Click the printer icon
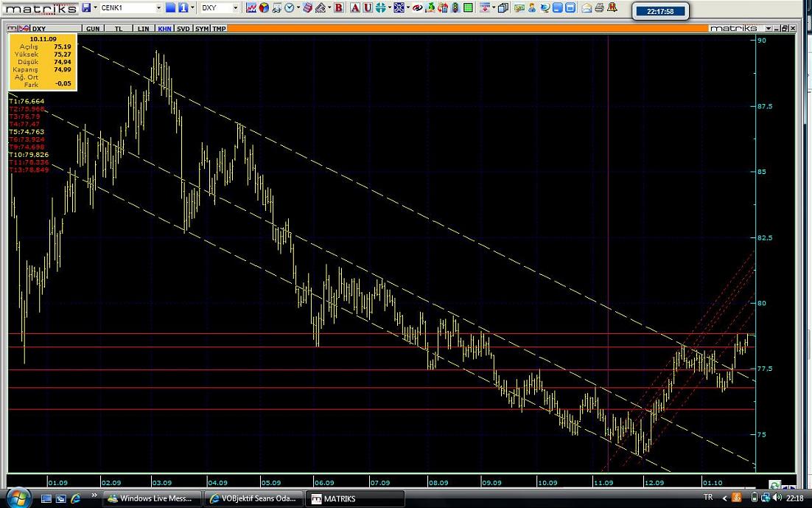Image resolution: width=812 pixels, height=508 pixels. tap(599, 8)
